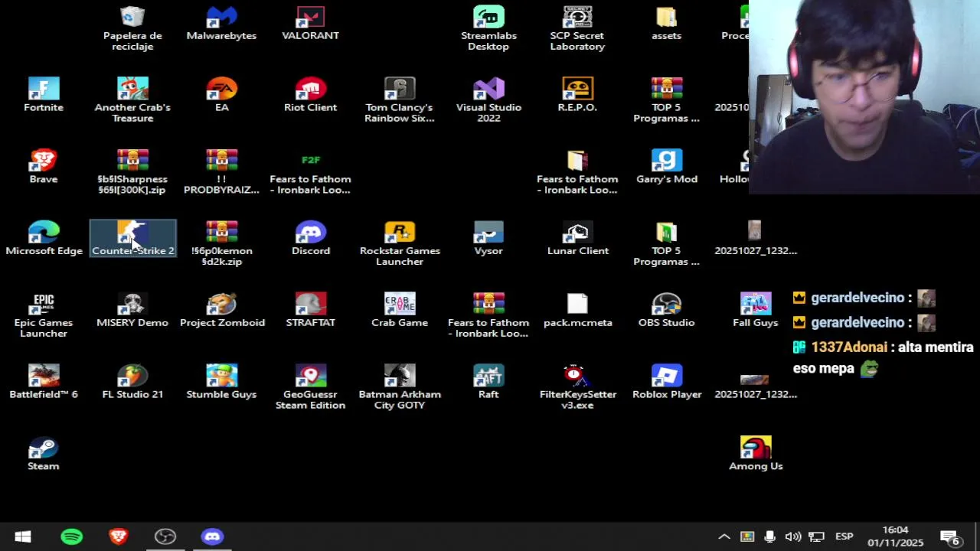
Task: Select TOP 5 Programas WinRAR archive
Action: [x=666, y=100]
